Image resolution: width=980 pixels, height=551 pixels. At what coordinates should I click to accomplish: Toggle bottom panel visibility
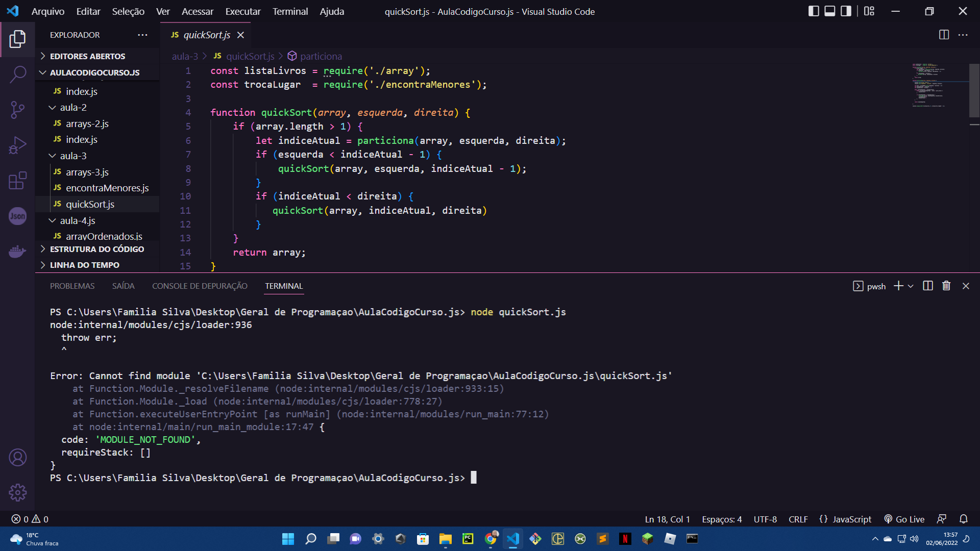pos(830,11)
